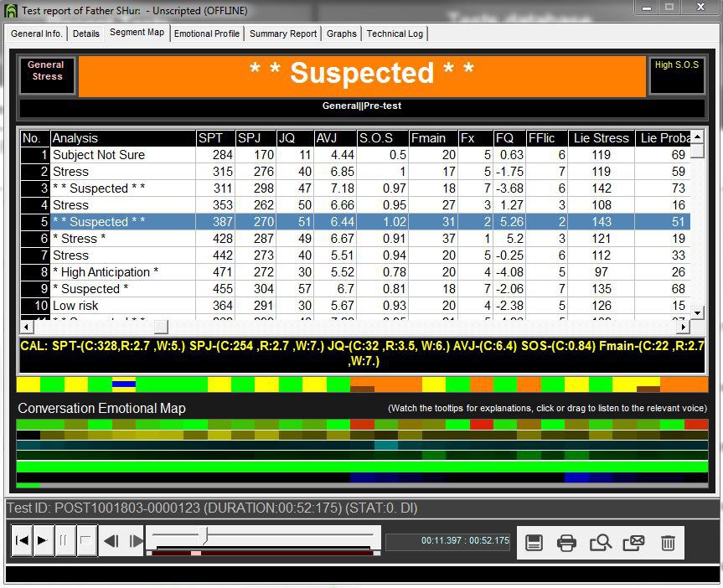Stop the audio playback
723x588 pixels.
tap(86, 540)
